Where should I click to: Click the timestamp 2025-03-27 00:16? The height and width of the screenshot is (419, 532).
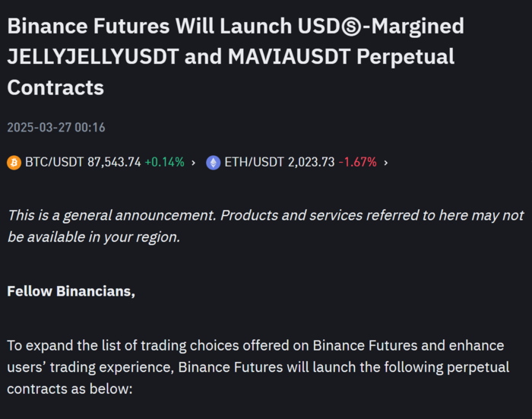56,128
